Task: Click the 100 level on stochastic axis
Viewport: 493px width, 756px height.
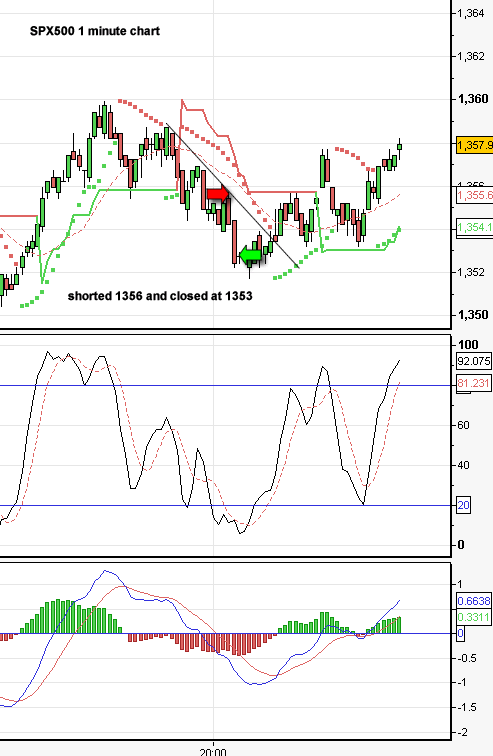Action: [468, 344]
